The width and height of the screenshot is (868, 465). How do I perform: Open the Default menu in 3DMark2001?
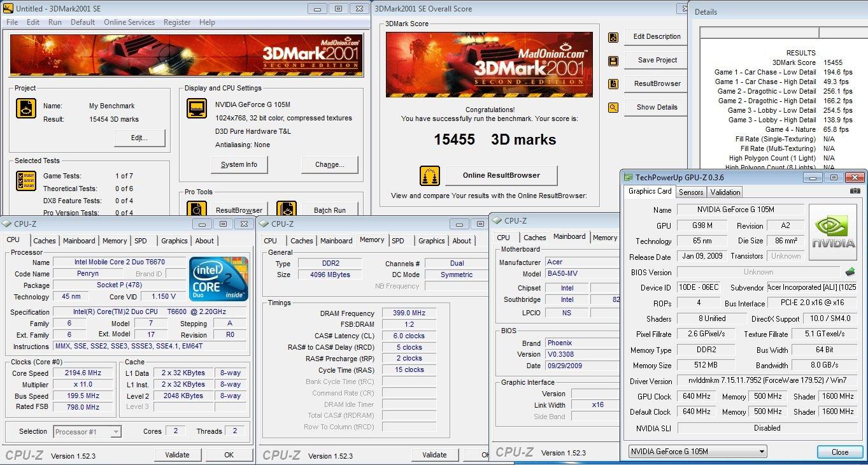click(x=83, y=22)
